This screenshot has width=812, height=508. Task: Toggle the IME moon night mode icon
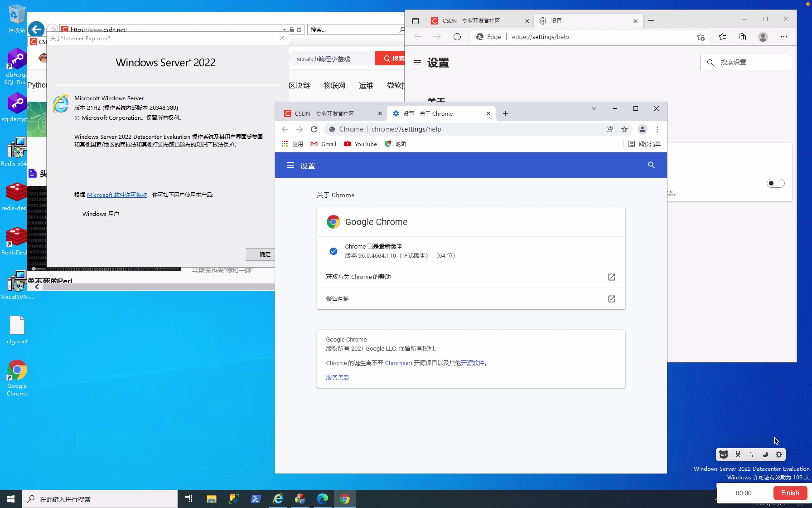[765, 454]
